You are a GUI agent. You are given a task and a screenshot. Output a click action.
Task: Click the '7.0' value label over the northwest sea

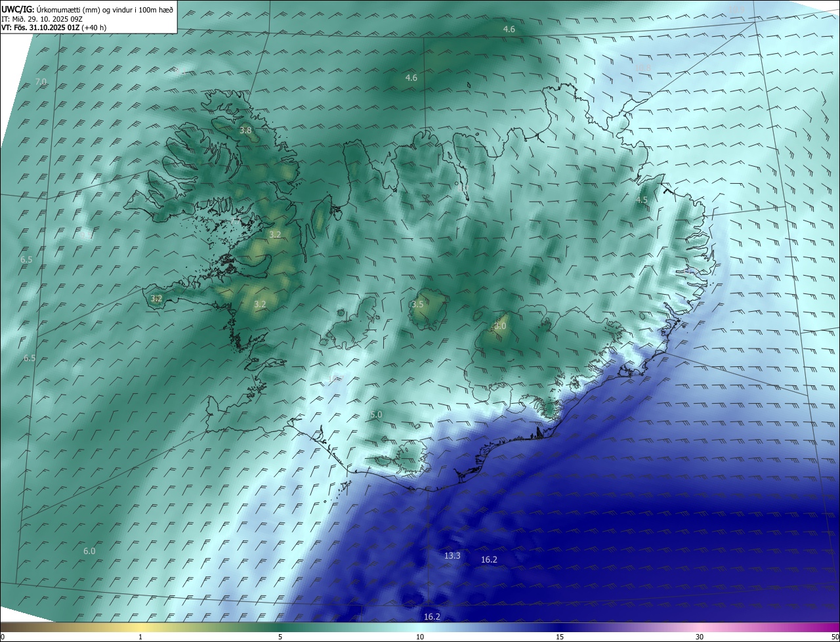click(x=41, y=81)
